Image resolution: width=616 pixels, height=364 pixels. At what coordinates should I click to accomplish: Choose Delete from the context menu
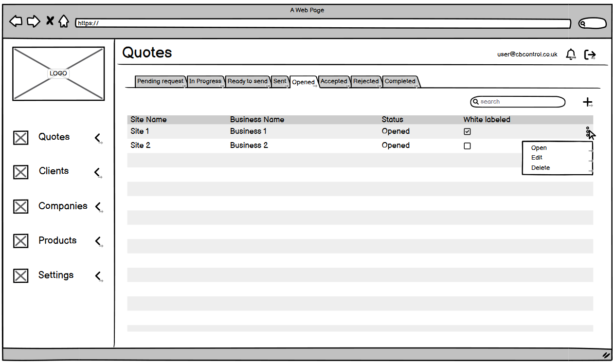(541, 168)
